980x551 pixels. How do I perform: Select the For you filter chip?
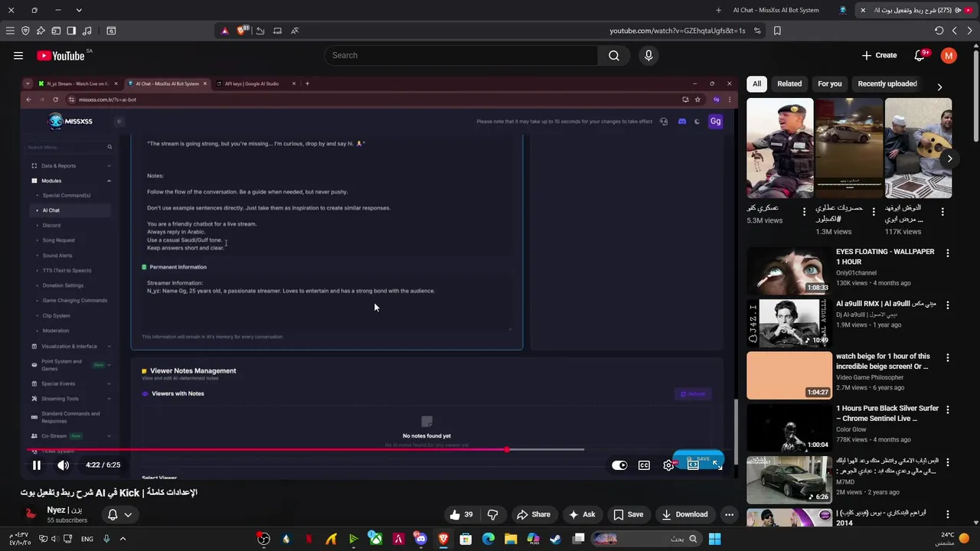[x=830, y=83]
